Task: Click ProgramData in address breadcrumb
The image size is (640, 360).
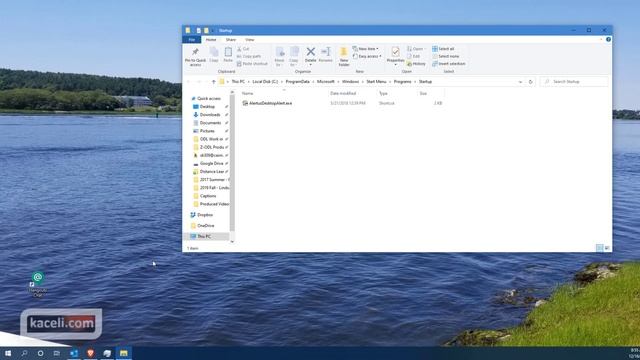Action: (298, 82)
